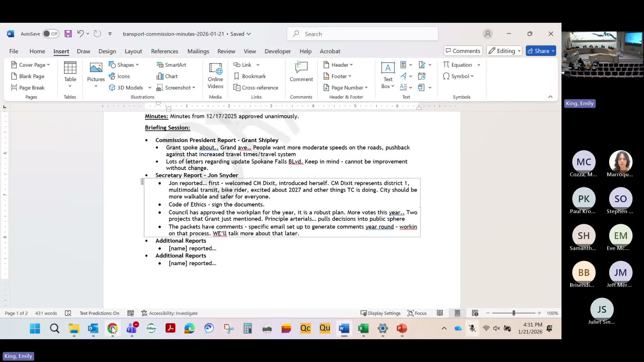Click the Undo arrow icon
The width and height of the screenshot is (644, 362).
coord(80,34)
